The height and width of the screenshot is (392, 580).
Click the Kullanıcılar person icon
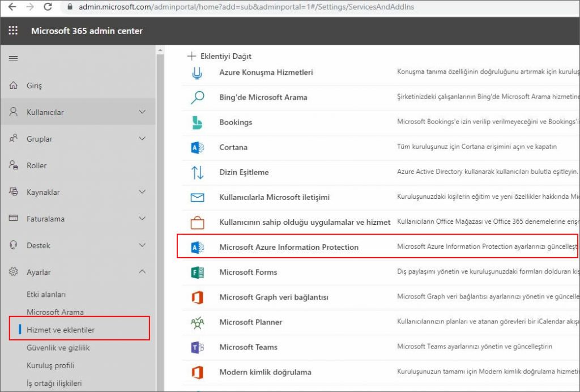14,112
